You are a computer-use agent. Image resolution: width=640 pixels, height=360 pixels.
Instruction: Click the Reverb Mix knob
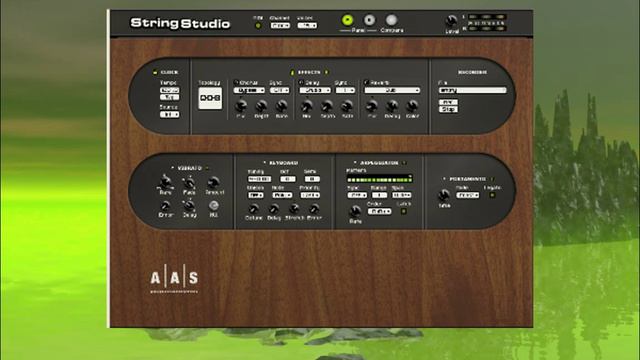[x=371, y=107]
